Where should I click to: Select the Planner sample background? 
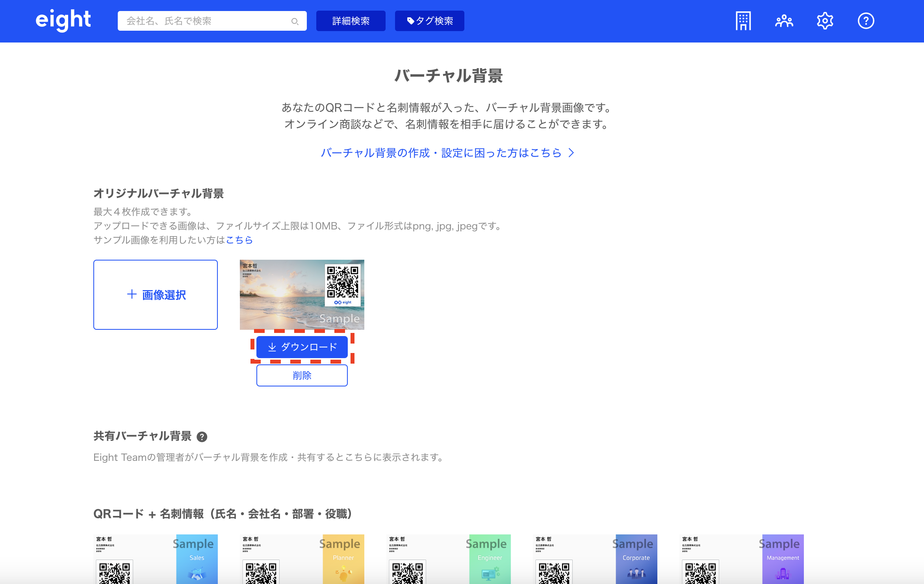coord(302,559)
